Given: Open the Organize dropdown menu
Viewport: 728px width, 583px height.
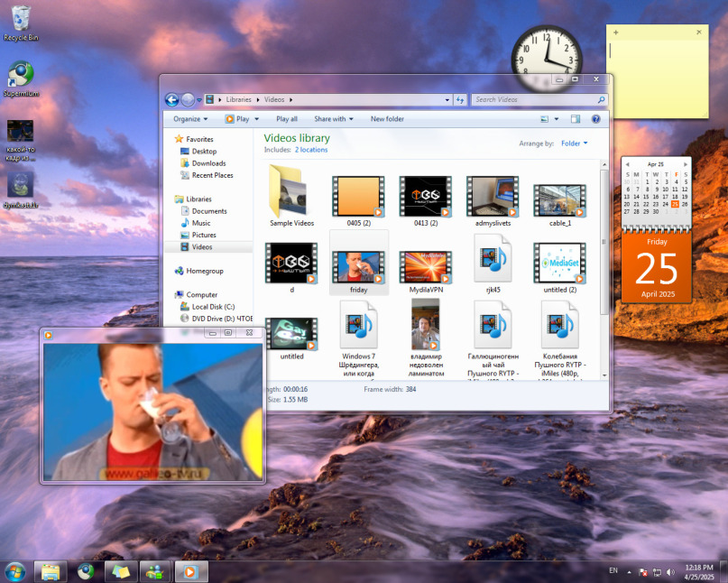Looking at the screenshot, I should 190,118.
